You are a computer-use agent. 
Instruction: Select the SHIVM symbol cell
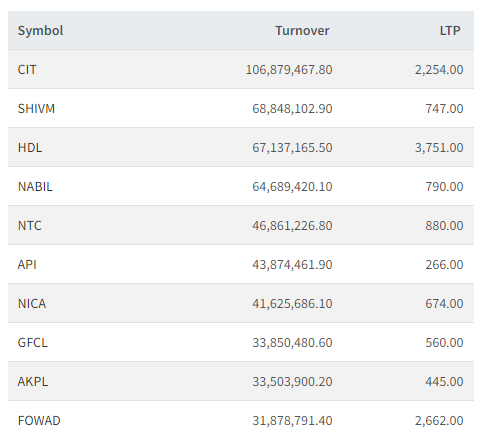(x=36, y=109)
